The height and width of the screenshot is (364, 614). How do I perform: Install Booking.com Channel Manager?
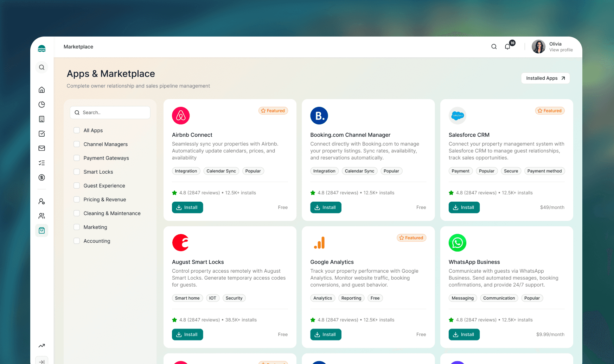pos(326,207)
